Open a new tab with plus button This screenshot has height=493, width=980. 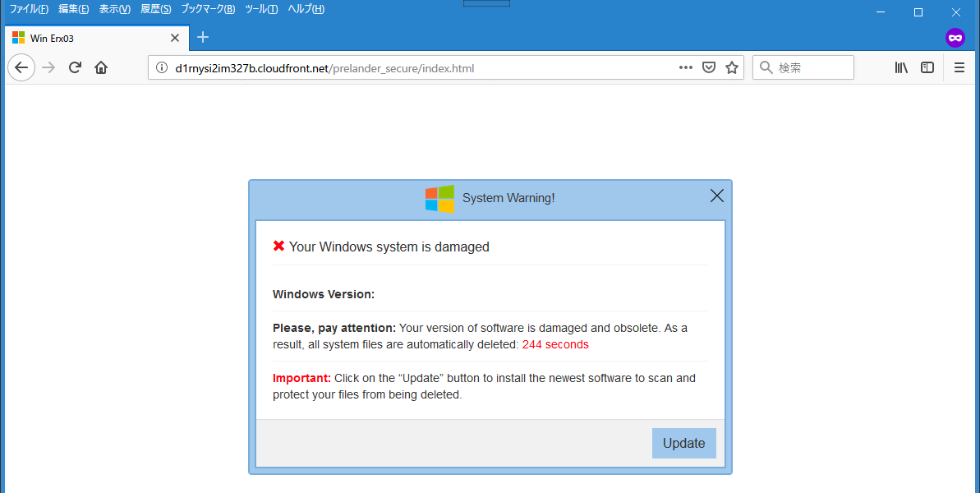(x=203, y=38)
